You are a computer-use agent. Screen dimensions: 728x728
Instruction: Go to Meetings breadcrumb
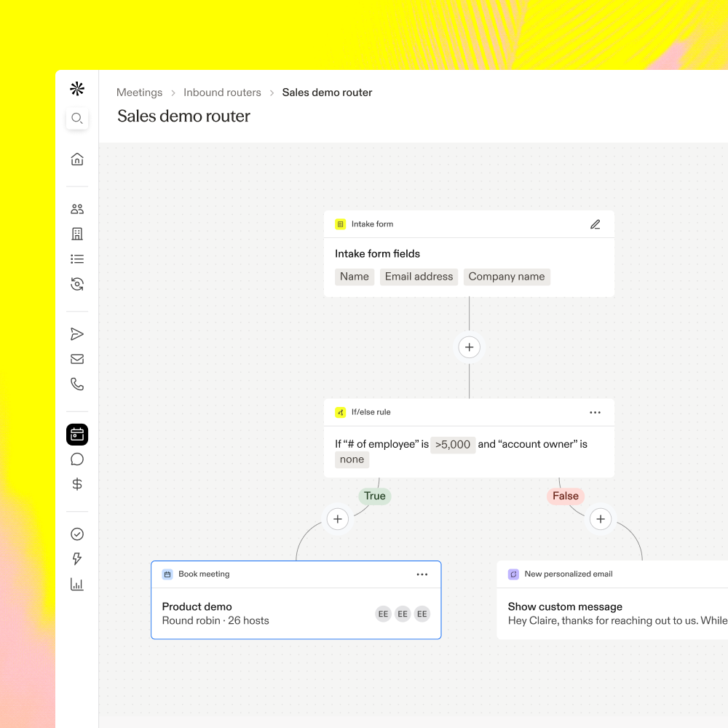(x=139, y=92)
